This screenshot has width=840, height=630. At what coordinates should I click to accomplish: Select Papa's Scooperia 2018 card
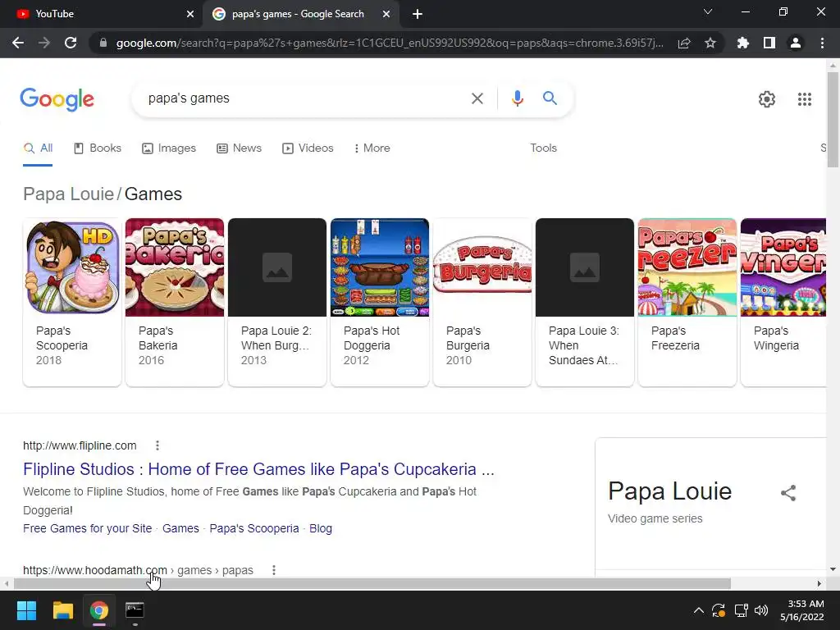click(x=72, y=302)
